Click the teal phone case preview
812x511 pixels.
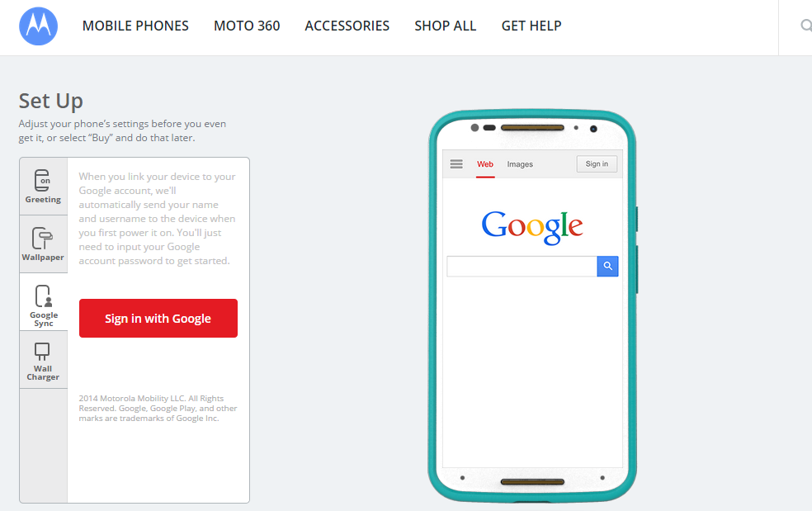[x=532, y=305]
